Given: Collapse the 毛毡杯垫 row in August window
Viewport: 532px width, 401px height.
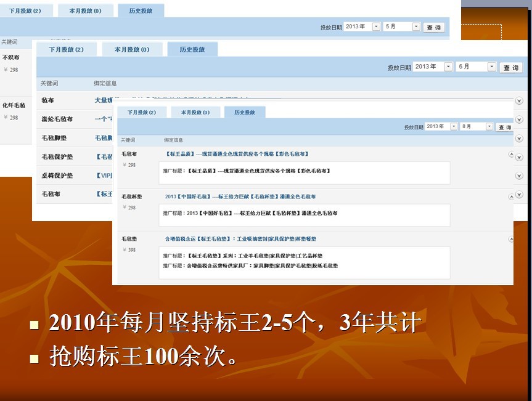Looking at the screenshot, I should pyautogui.click(x=511, y=196).
